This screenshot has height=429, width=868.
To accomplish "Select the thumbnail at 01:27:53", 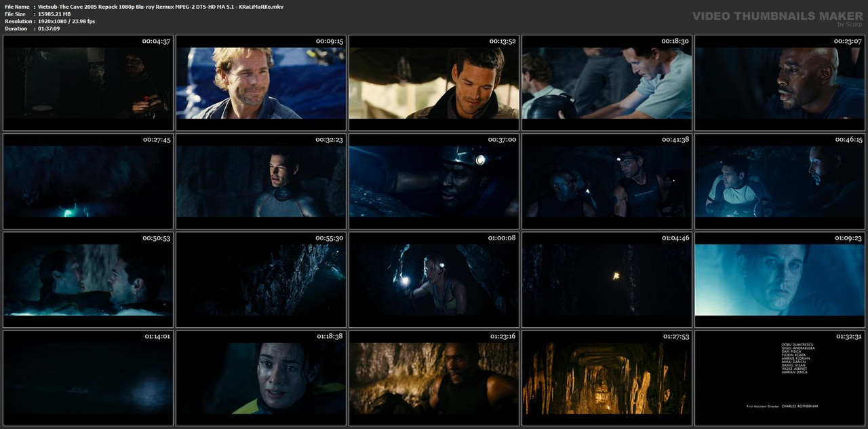I will pyautogui.click(x=607, y=378).
